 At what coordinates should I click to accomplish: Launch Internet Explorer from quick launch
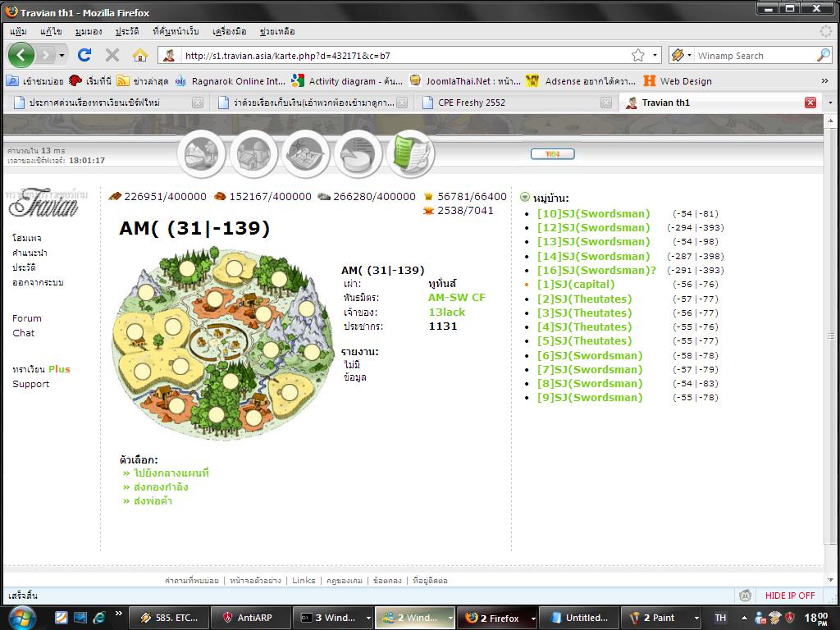point(99,618)
